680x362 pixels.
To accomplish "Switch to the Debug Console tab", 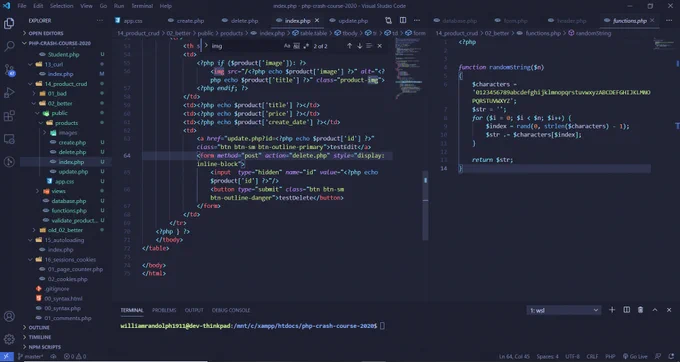I will coord(231,310).
